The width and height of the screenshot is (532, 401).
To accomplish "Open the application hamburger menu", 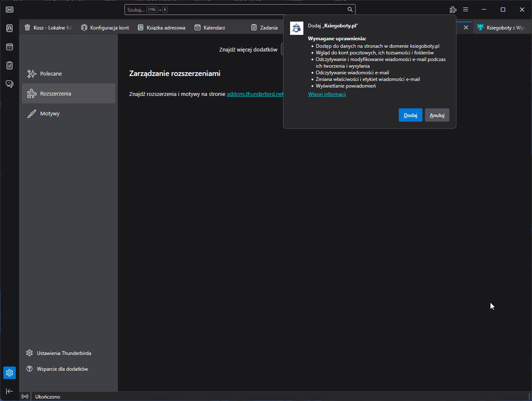I will tap(466, 10).
